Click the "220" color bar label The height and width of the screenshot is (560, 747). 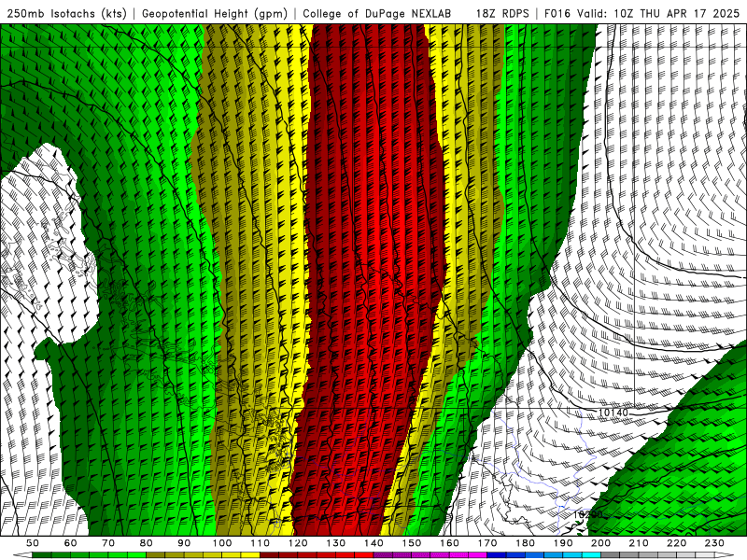[676, 543]
